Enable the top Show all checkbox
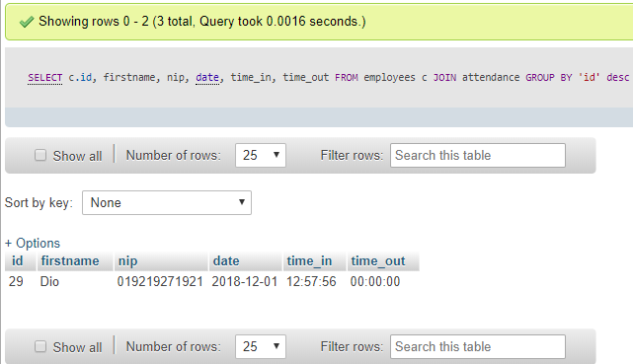Image resolution: width=633 pixels, height=364 pixels. [40, 155]
